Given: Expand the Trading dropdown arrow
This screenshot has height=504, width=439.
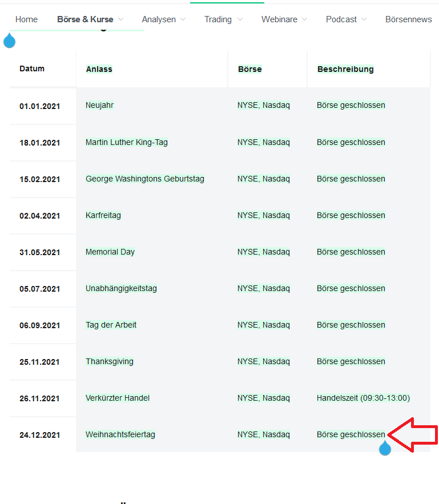Looking at the screenshot, I should pyautogui.click(x=239, y=19).
